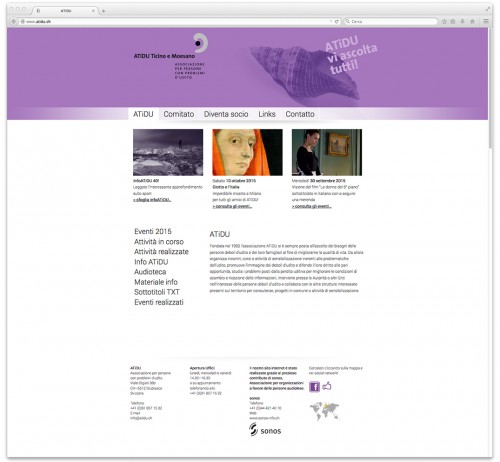This screenshot has width=500, height=462.
Task: Open the world map image in footer
Action: pos(324,411)
